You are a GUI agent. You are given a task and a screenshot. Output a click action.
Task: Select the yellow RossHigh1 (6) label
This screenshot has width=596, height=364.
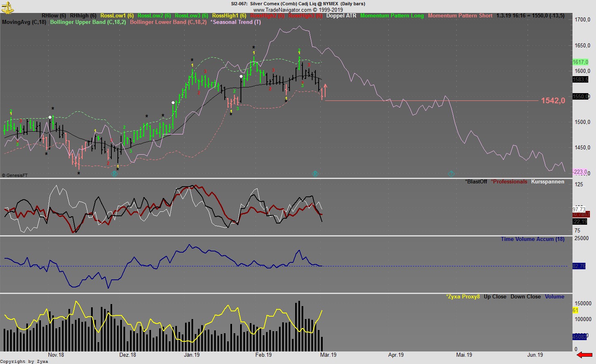click(x=229, y=16)
